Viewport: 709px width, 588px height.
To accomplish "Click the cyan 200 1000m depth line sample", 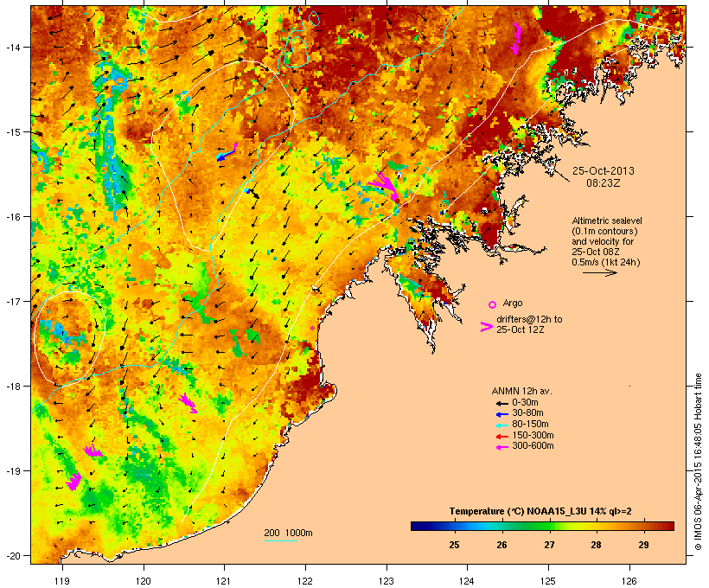I will click(281, 540).
